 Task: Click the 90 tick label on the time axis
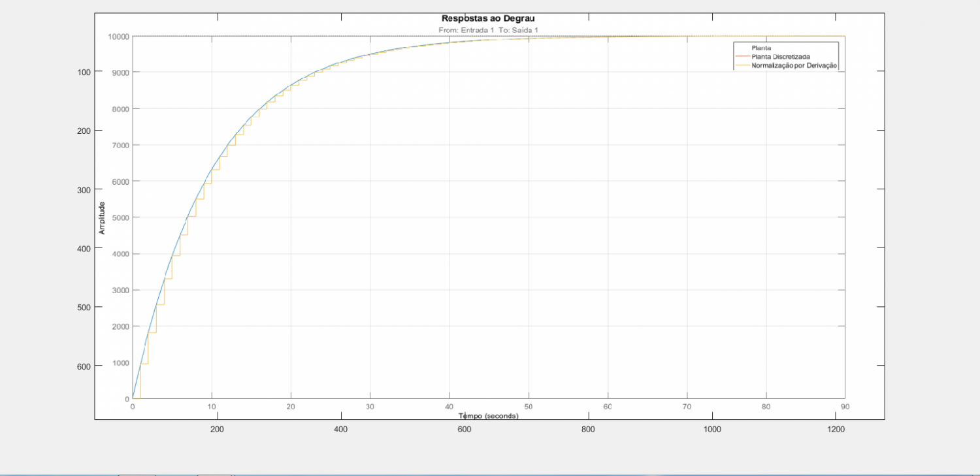coord(845,406)
